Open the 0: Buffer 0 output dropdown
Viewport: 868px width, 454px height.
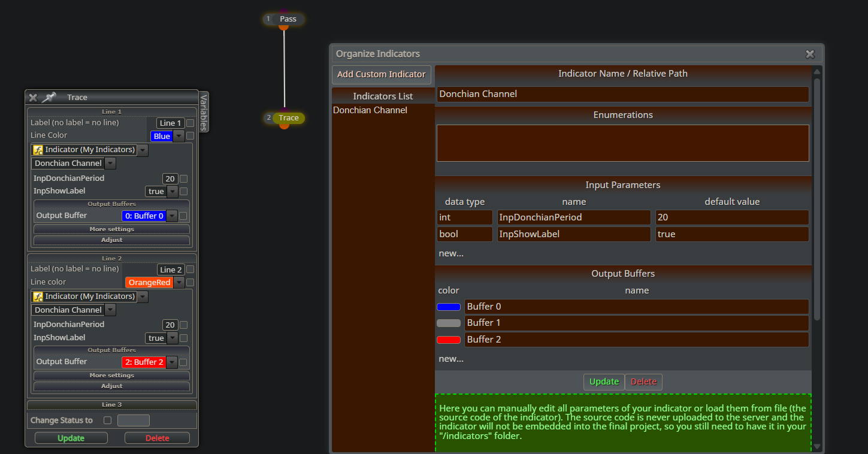pos(172,216)
